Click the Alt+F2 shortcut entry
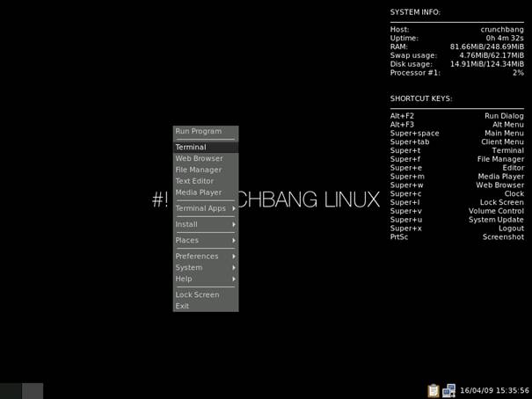 pos(402,116)
